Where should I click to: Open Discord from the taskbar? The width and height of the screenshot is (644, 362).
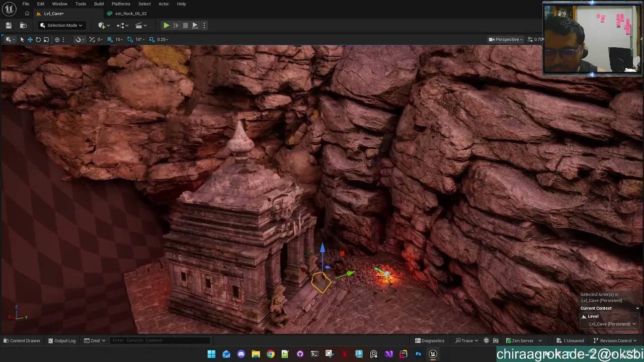click(x=241, y=354)
